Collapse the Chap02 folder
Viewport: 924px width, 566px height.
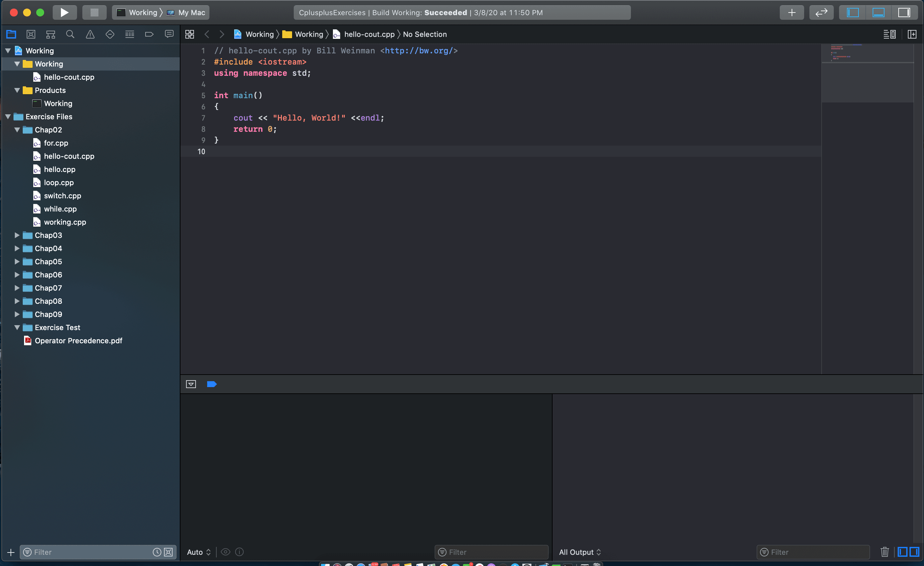[x=17, y=130]
